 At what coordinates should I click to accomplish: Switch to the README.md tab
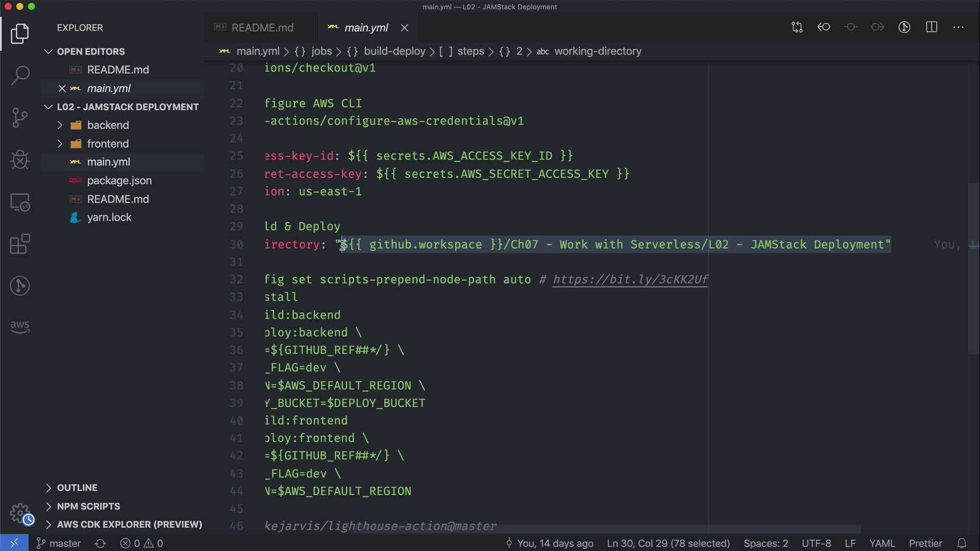pyautogui.click(x=262, y=28)
